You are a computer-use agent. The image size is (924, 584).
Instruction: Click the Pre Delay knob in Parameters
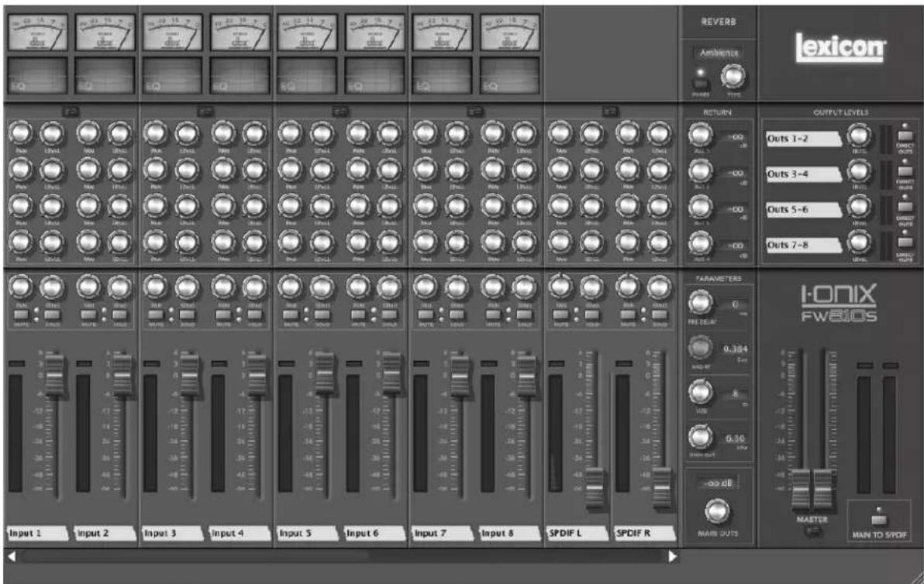click(x=700, y=303)
